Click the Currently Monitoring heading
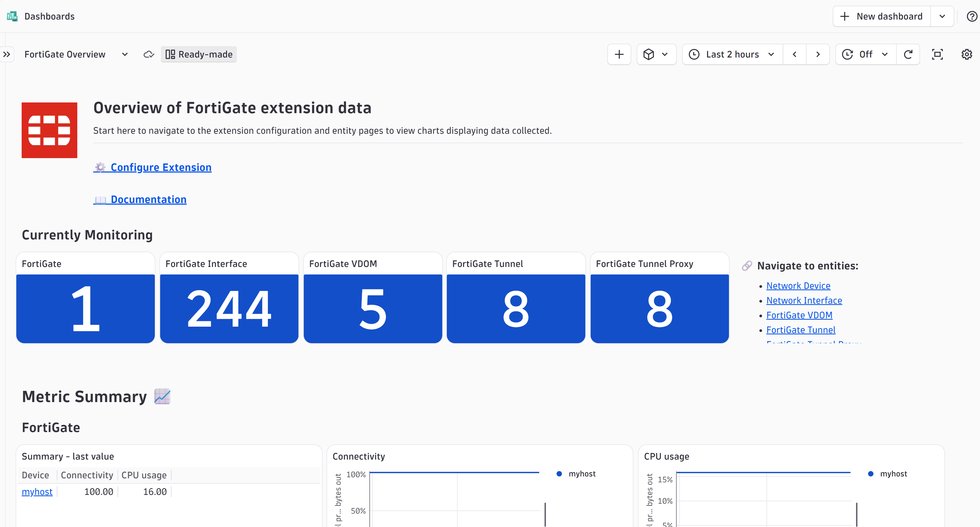 coord(87,235)
